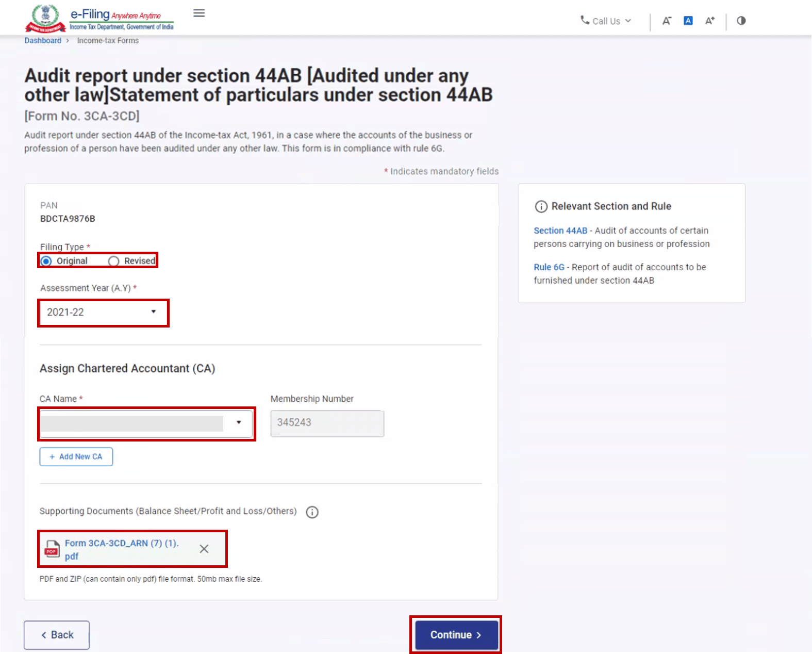Click the Income-tax Forms breadcrumb
This screenshot has height=654, width=812.
[108, 41]
